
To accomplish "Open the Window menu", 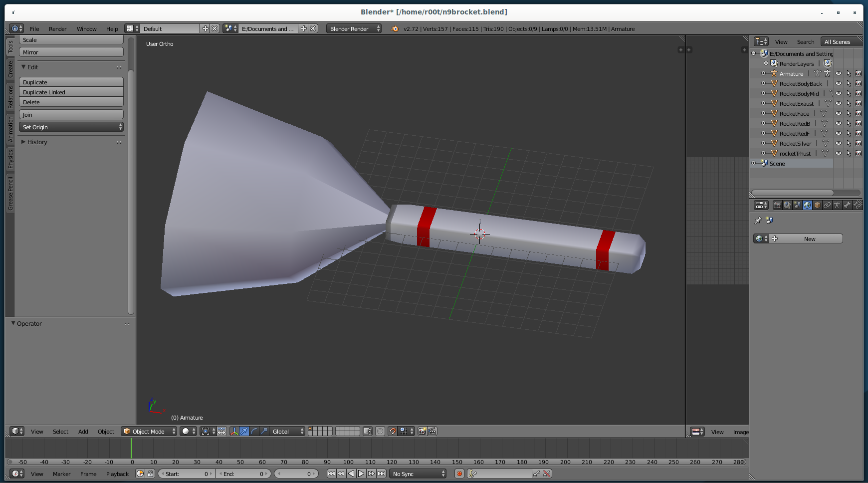I will 86,28.
